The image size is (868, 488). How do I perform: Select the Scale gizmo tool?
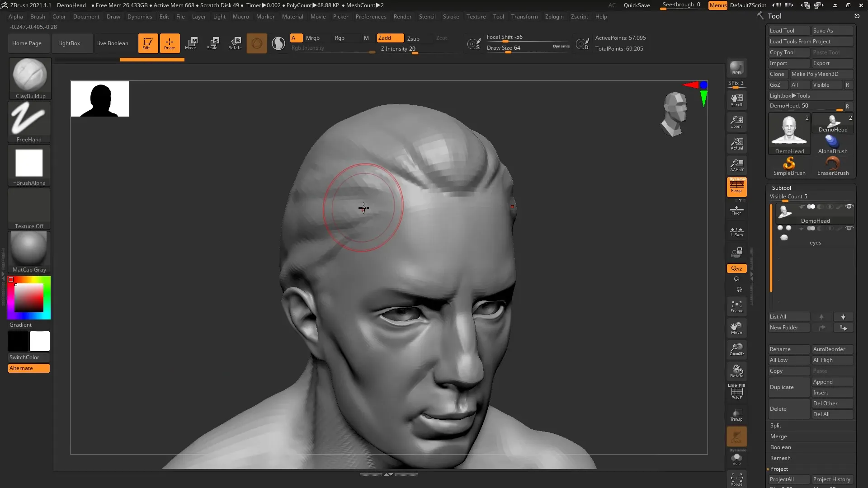[213, 43]
